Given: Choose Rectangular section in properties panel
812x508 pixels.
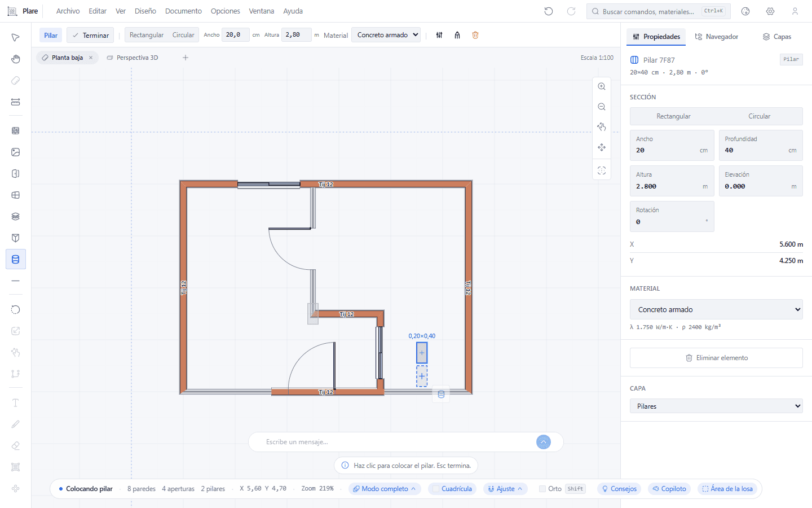Looking at the screenshot, I should 673,116.
